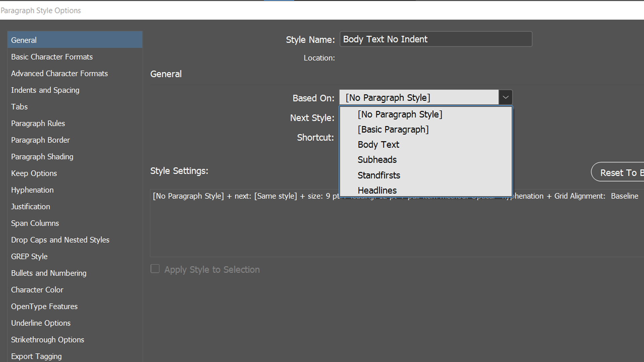Go to Indents and Spacing section

point(45,90)
